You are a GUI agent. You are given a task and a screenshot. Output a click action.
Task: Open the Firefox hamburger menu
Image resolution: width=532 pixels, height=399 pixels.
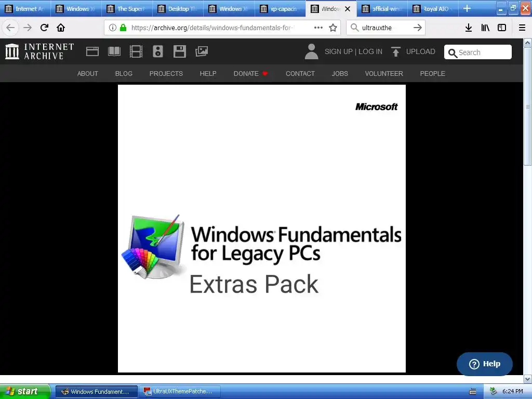point(522,28)
